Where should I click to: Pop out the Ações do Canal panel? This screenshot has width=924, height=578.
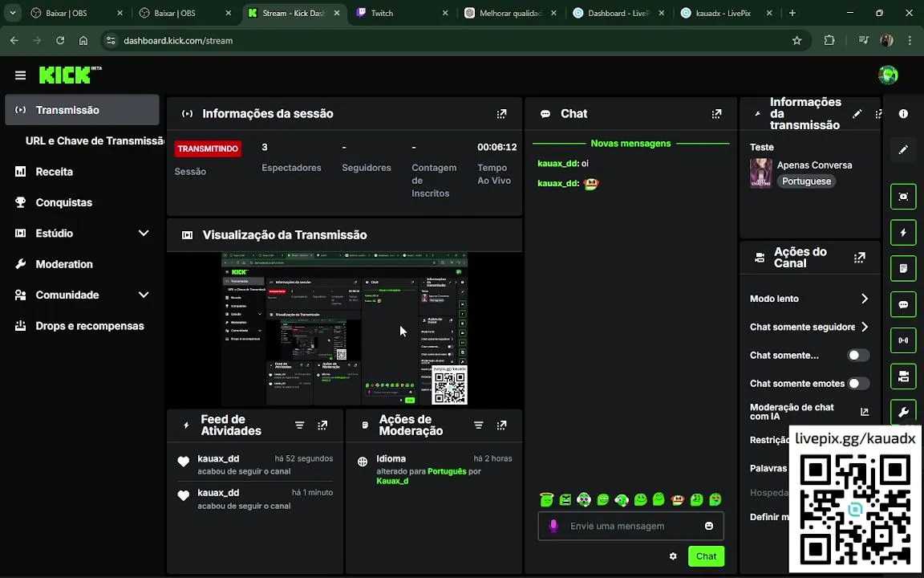pyautogui.click(x=860, y=258)
